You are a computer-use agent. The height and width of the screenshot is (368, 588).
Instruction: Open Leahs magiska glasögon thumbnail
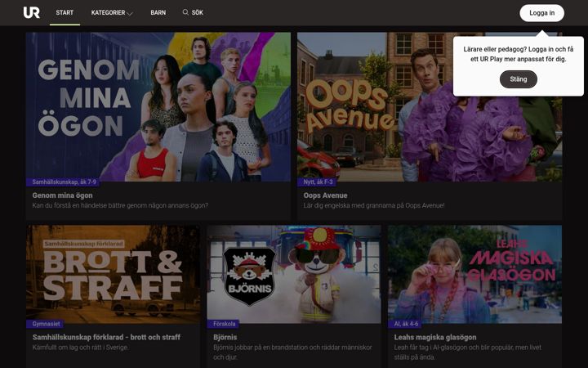point(474,274)
